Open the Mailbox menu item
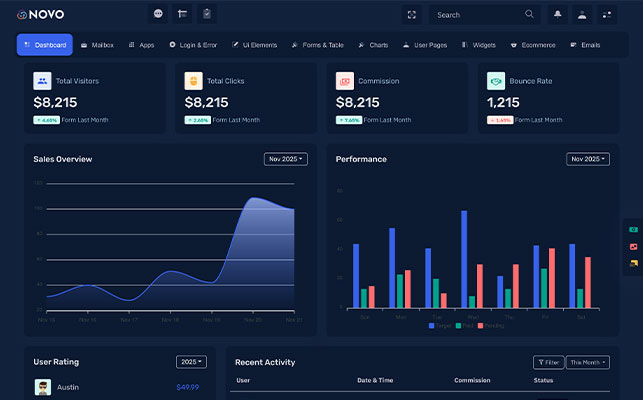Image resolution: width=643 pixels, height=400 pixels. (x=97, y=45)
